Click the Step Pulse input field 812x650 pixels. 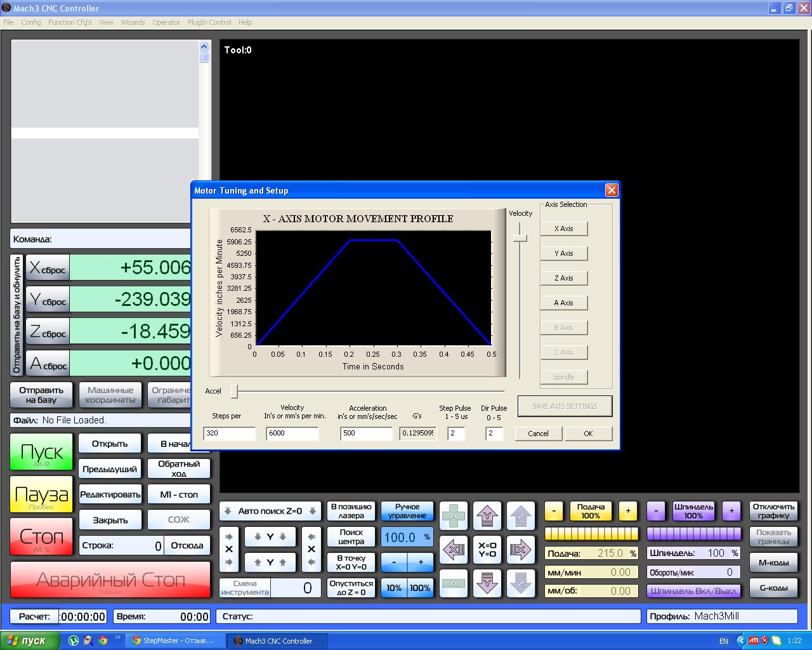tap(457, 434)
